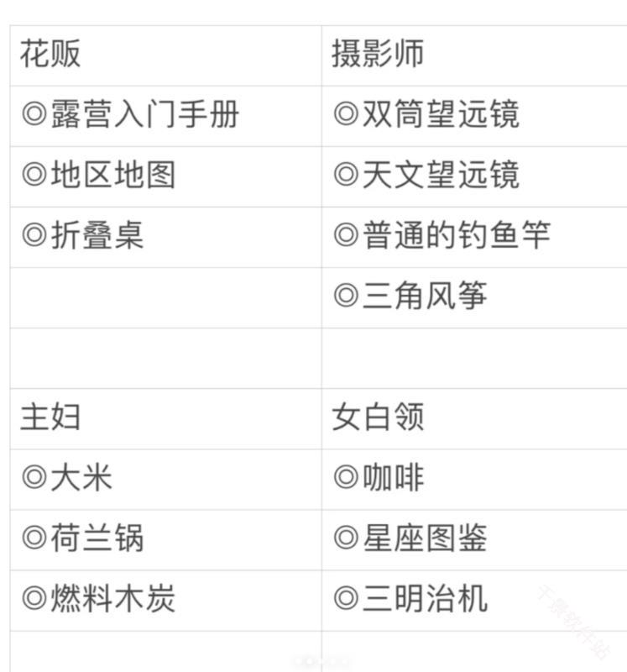Viewport: 627px width, 672px height.
Task: Click the ◎ bullet beside 地区地图
Action: [34, 176]
